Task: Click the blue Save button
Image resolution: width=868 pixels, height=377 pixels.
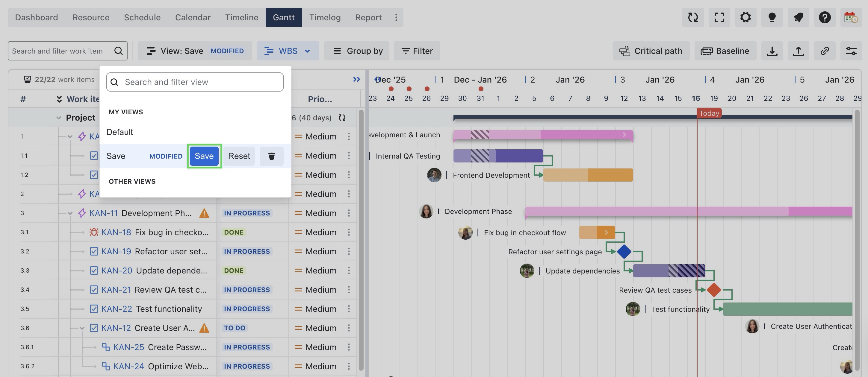Action: coord(204,156)
